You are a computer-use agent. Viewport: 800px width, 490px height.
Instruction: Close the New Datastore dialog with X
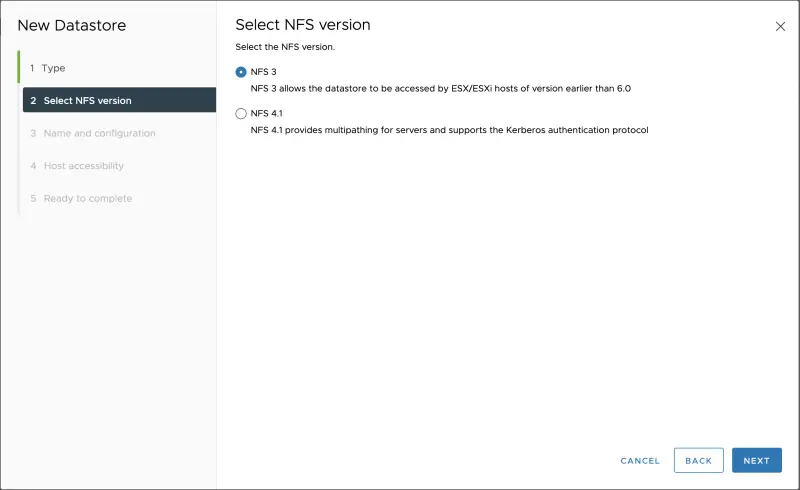click(x=780, y=27)
